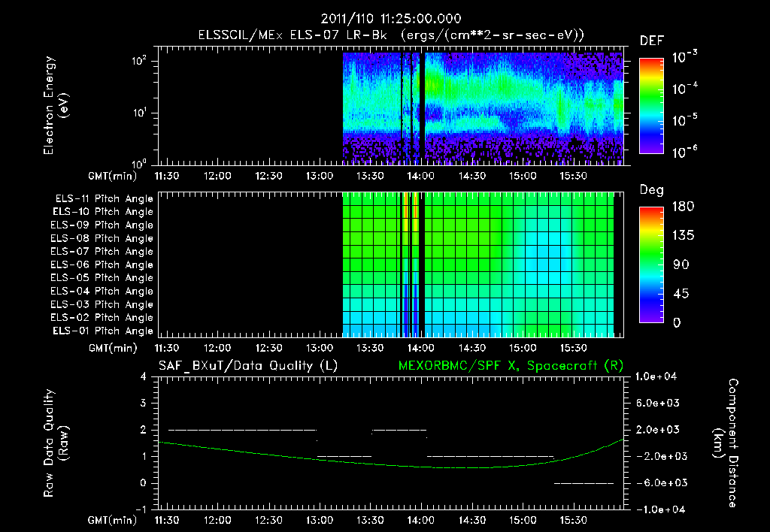The image size is (770, 532).
Task: Select the ELS-02 Pitch Angle row label
Action: [102, 318]
